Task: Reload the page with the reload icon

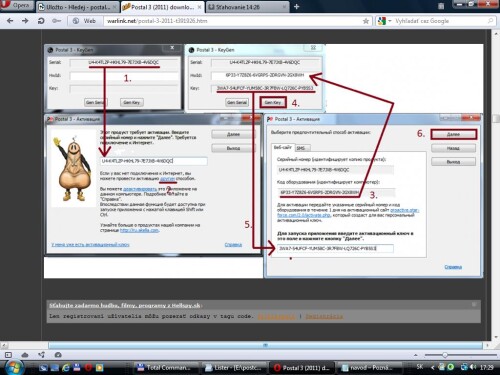Action: coord(41,21)
